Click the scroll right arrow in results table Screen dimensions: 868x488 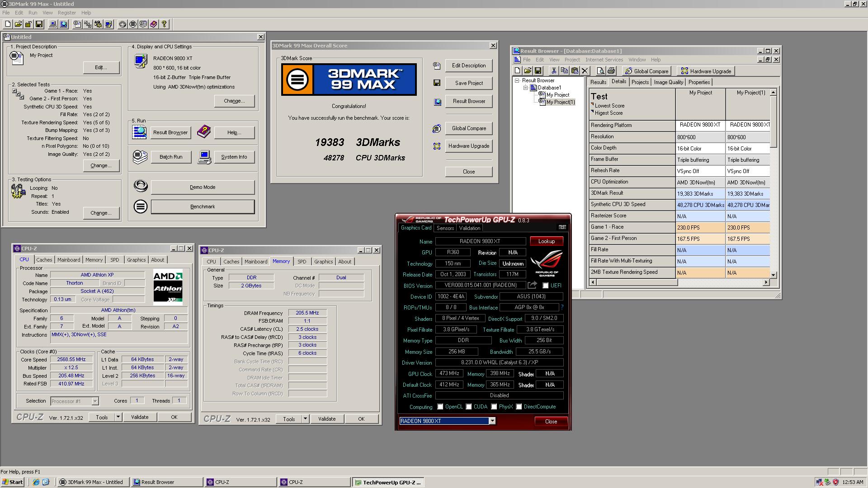pos(766,282)
